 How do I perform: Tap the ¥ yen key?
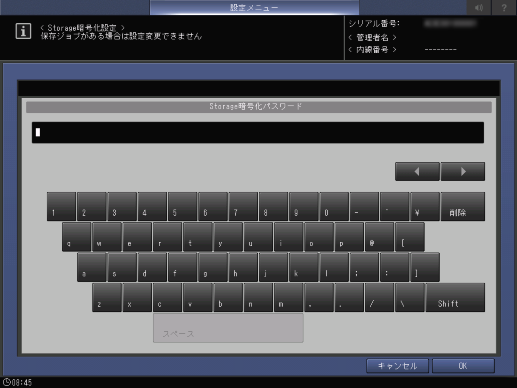coord(425,206)
